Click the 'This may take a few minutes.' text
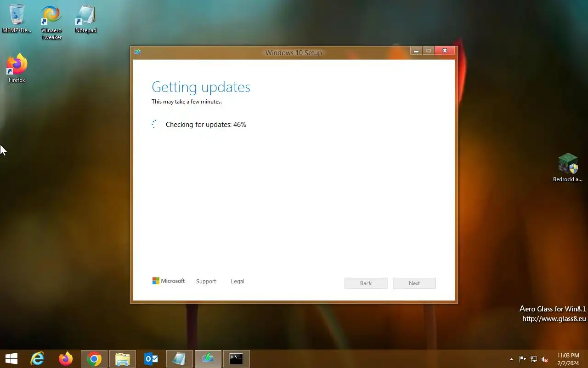 click(187, 102)
